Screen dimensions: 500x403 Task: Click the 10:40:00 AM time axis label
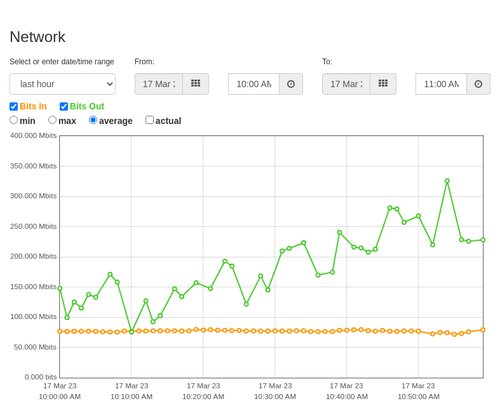click(347, 397)
